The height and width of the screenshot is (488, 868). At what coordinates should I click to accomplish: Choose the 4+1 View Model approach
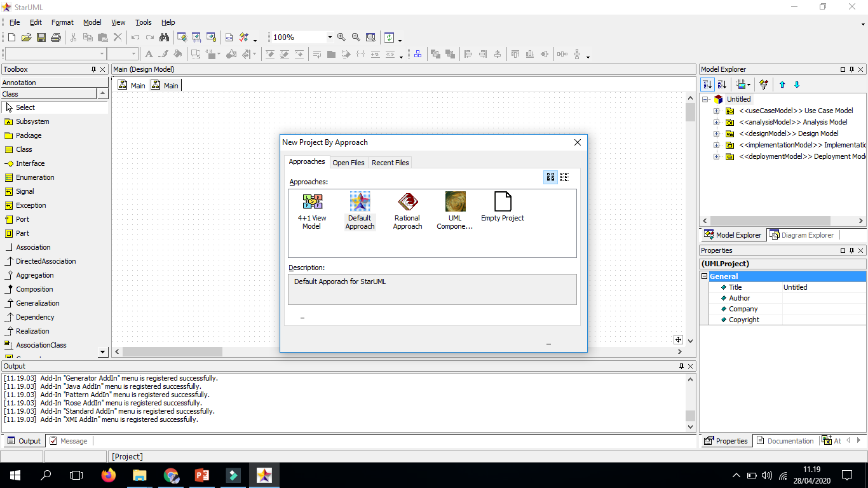312,211
